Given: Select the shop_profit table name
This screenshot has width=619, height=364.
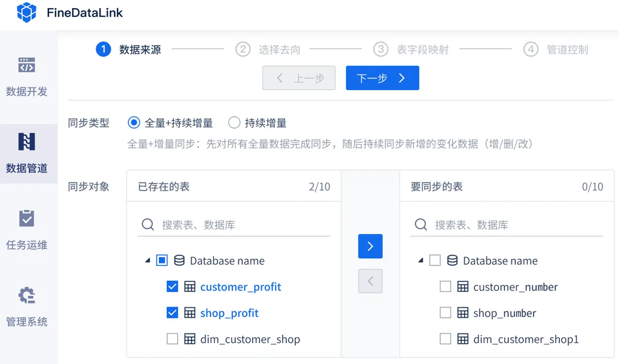Looking at the screenshot, I should [229, 313].
